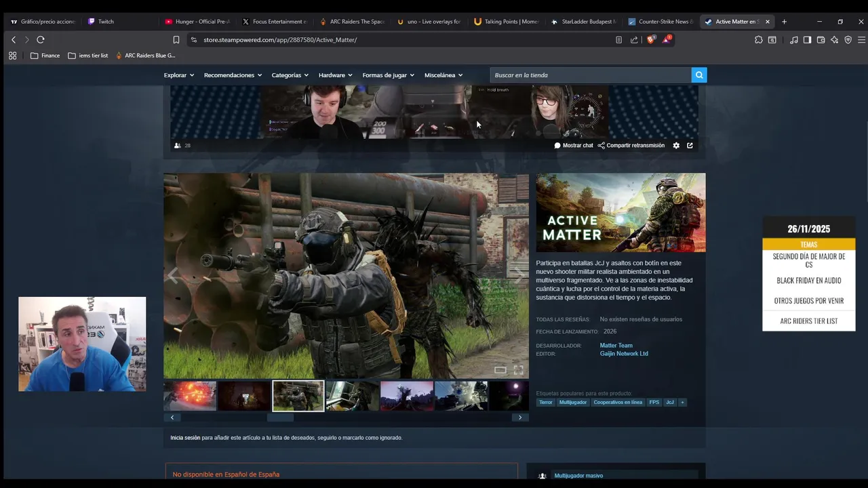Open the browser main hamburger menu
Viewport: 868px width, 488px height.
point(861,40)
